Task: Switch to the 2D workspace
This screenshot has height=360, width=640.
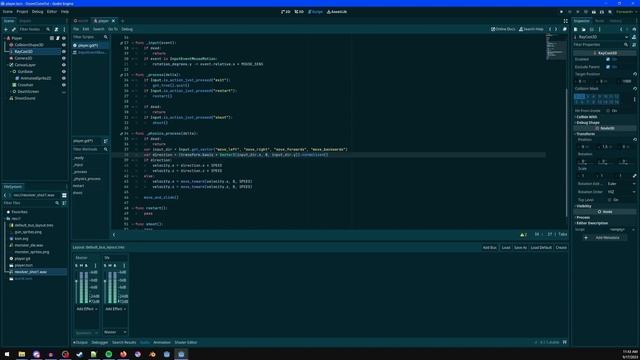Action: pos(286,12)
